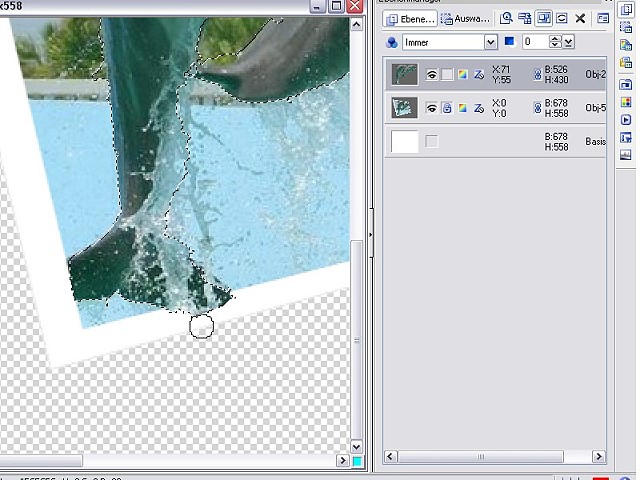Open the histogram icon in right sidebar
This screenshot has height=480, width=640.
tap(625, 155)
